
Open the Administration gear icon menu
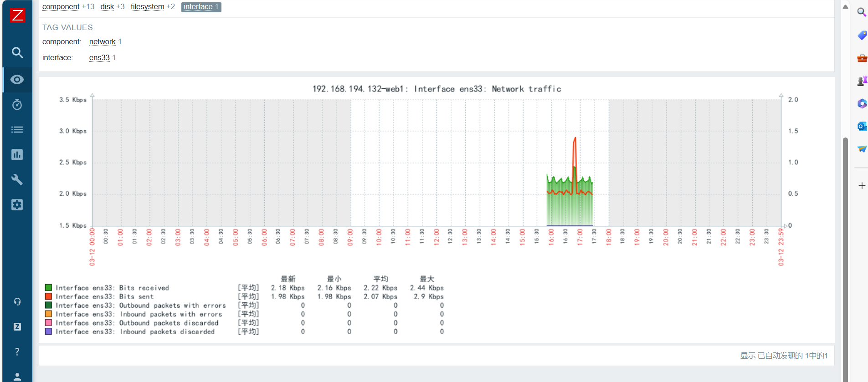(x=17, y=205)
